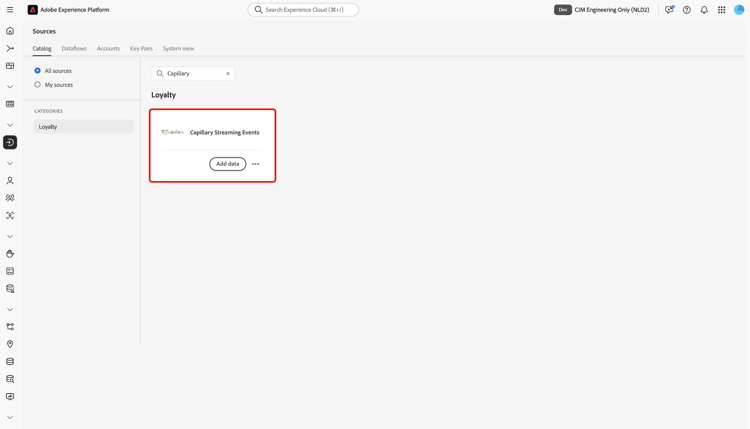Open the notifications bell icon

[x=704, y=10]
